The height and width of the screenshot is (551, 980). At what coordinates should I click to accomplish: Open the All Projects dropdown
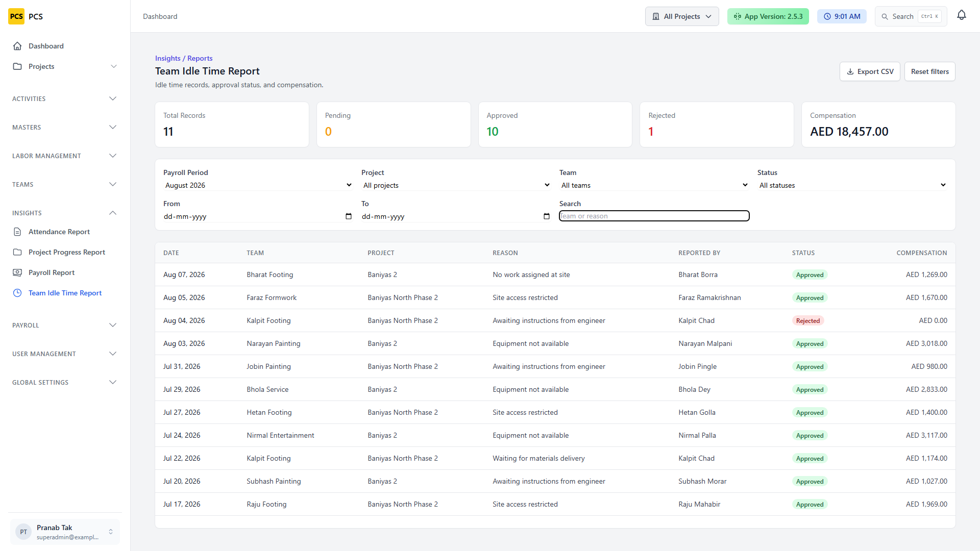682,16
